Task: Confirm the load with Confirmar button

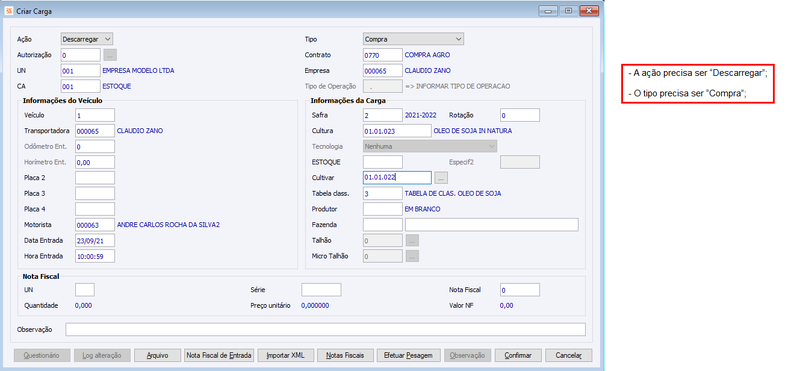Action: pos(518,355)
